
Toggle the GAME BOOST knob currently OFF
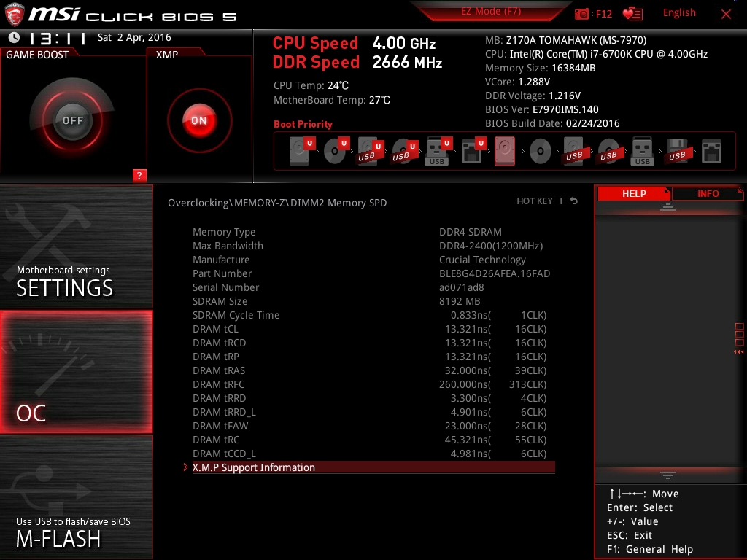click(x=72, y=120)
